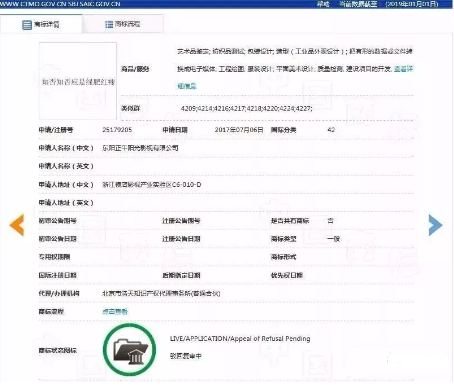Select the Chinese applicant company name
Image resolution: width=454 pixels, height=390 pixels.
(x=140, y=148)
